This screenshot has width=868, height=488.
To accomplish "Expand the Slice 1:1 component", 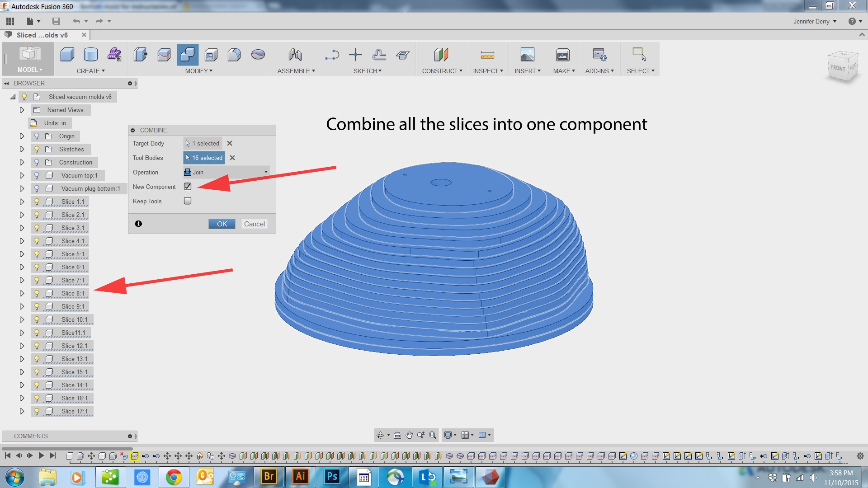I will [x=22, y=202].
